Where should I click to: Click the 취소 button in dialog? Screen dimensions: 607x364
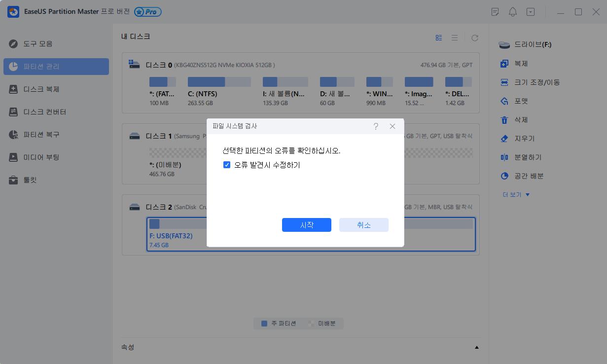click(363, 225)
